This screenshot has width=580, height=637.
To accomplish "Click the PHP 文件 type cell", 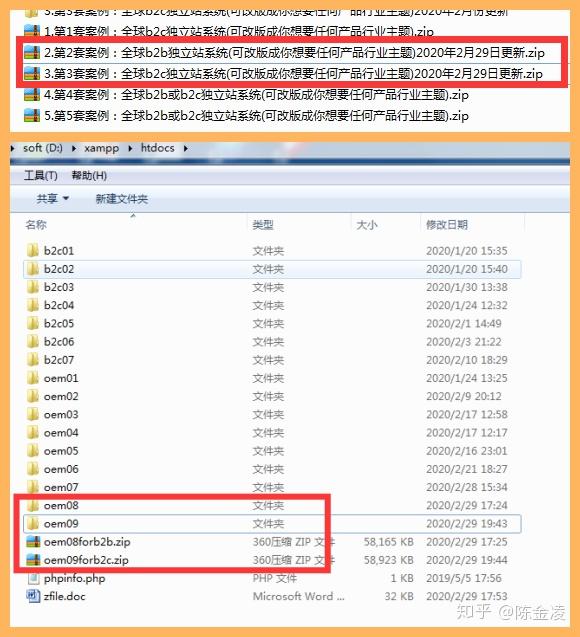I will click(275, 578).
